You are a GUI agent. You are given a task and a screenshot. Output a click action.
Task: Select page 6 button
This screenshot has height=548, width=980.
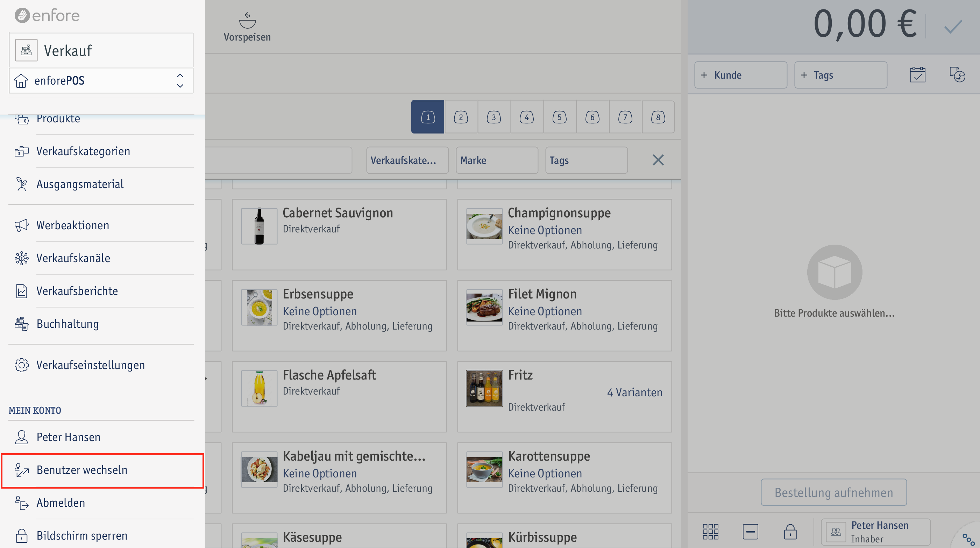point(592,117)
